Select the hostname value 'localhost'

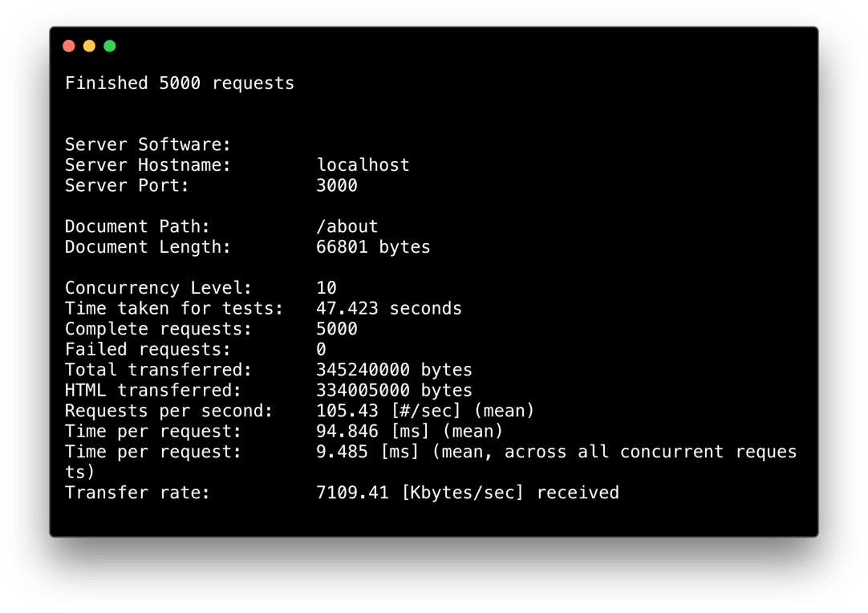click(x=363, y=165)
